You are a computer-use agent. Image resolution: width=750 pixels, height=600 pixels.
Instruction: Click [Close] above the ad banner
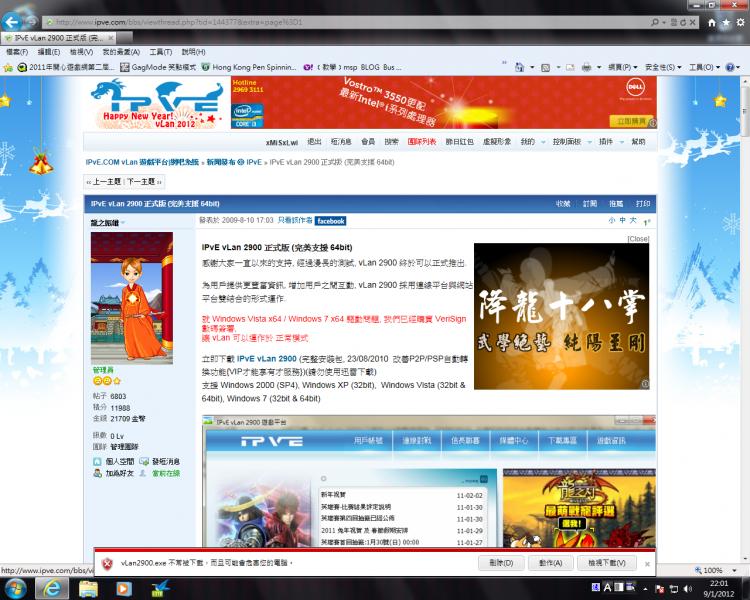pos(638,238)
